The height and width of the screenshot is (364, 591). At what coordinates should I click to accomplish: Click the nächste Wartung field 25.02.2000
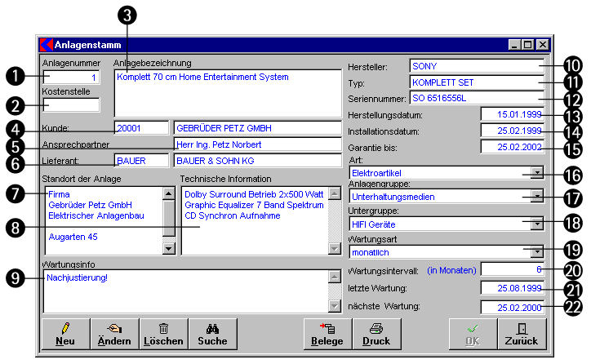(513, 307)
